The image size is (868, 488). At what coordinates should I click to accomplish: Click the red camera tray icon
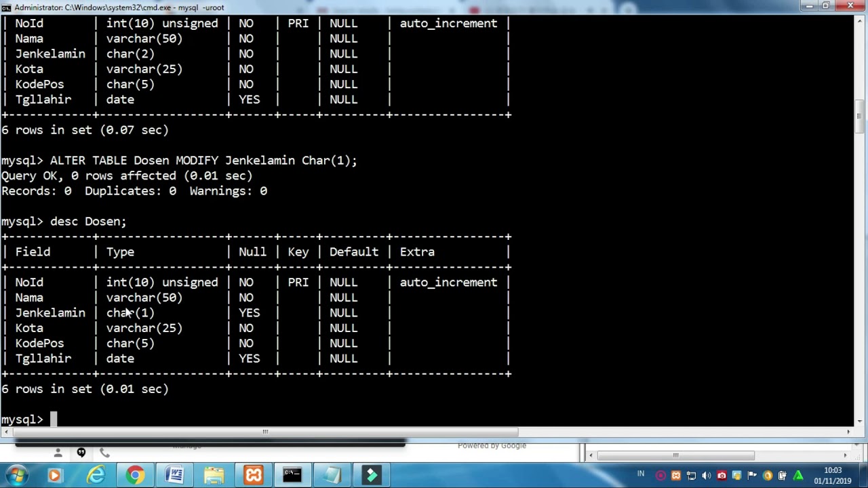click(x=722, y=476)
